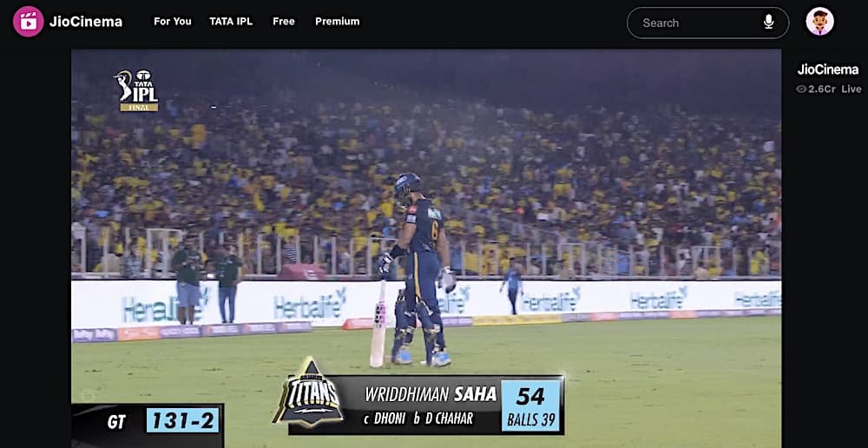
Task: Open the For You tab
Action: (173, 22)
